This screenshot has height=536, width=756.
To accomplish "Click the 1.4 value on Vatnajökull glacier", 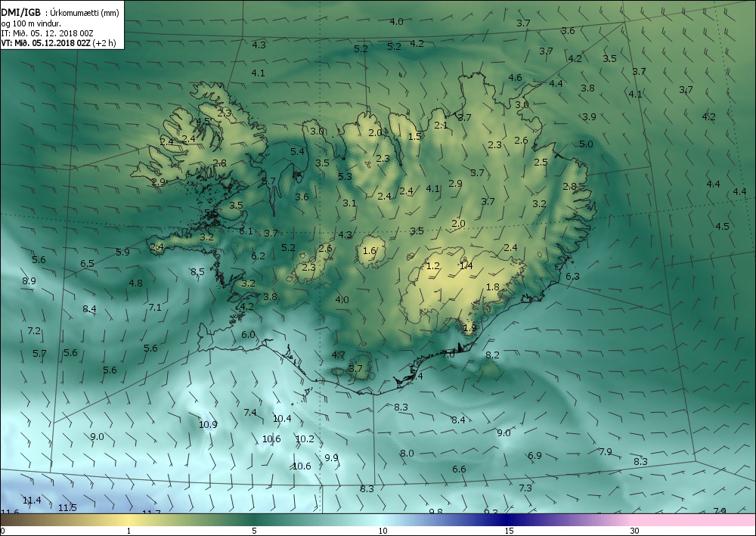I will [x=466, y=265].
